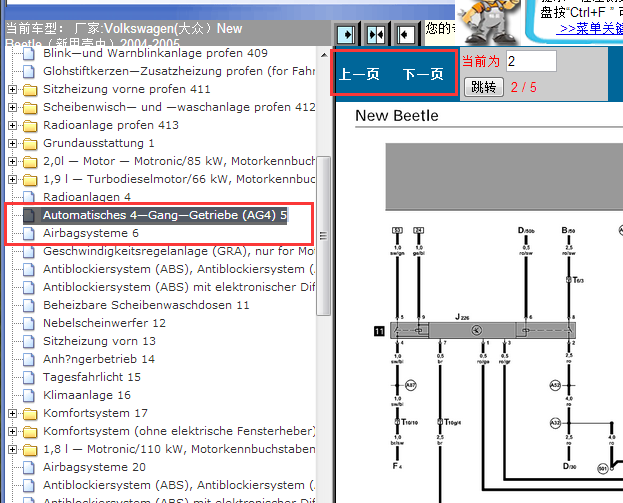Click document icon of Blink-und Warnblinkanlage 409
The width and height of the screenshot is (623, 503).
tap(29, 53)
